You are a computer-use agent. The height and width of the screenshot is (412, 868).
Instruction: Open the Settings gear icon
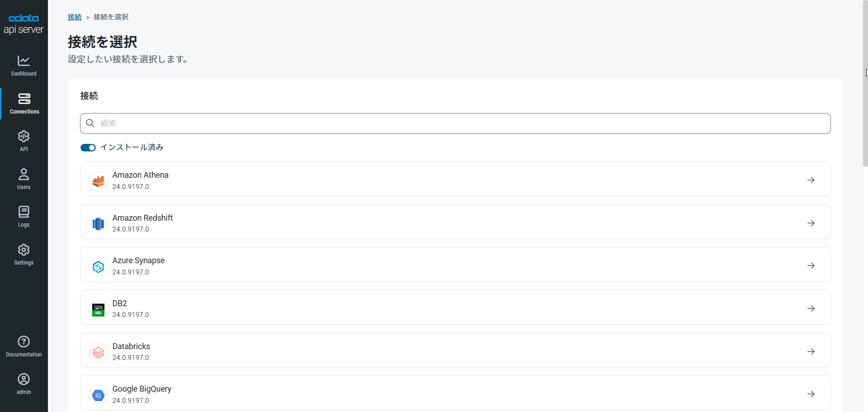pyautogui.click(x=24, y=250)
